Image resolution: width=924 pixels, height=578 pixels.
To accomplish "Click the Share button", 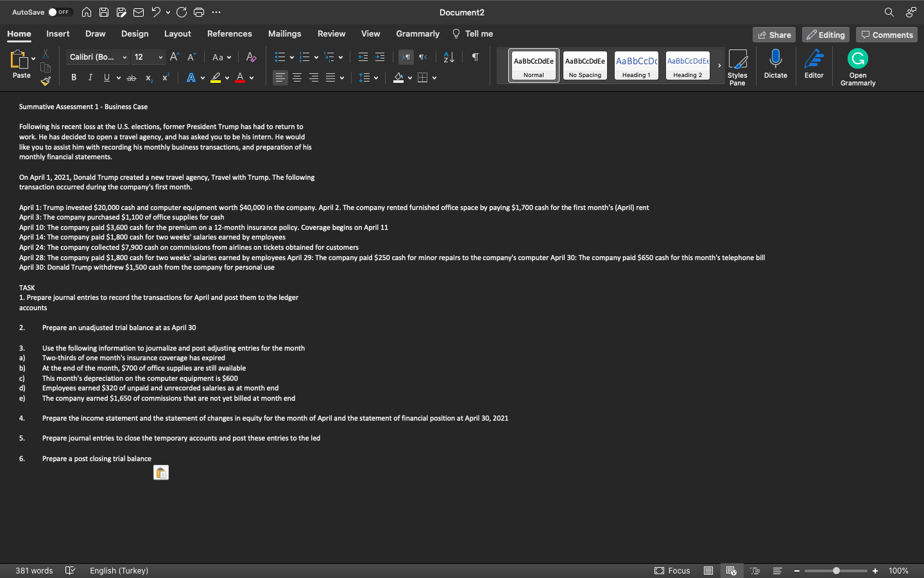I will 774,34.
